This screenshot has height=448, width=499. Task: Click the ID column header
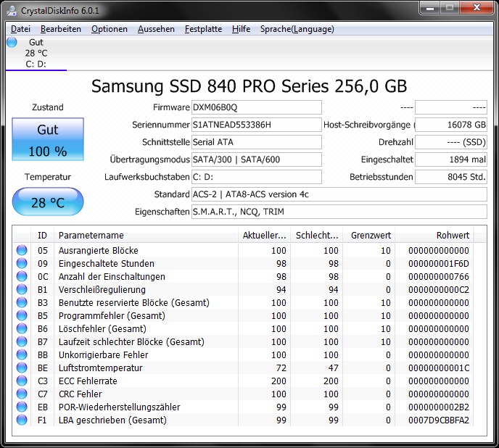42,235
